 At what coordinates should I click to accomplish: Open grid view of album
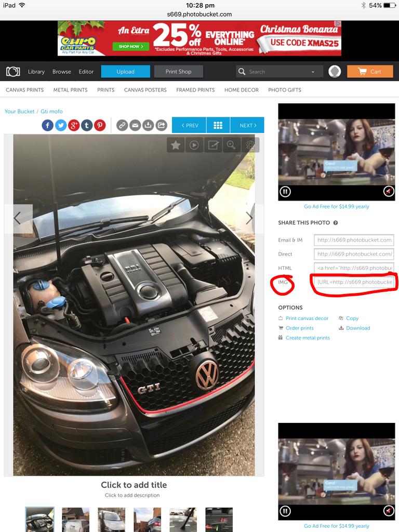(218, 125)
